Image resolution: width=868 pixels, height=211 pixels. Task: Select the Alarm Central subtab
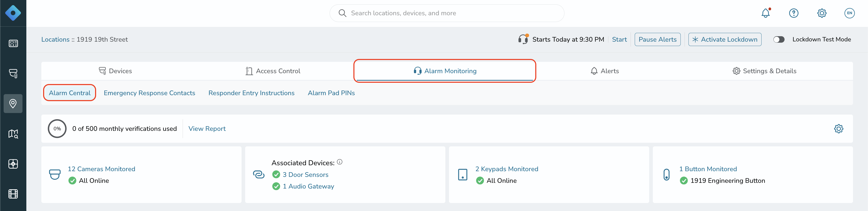pyautogui.click(x=70, y=93)
